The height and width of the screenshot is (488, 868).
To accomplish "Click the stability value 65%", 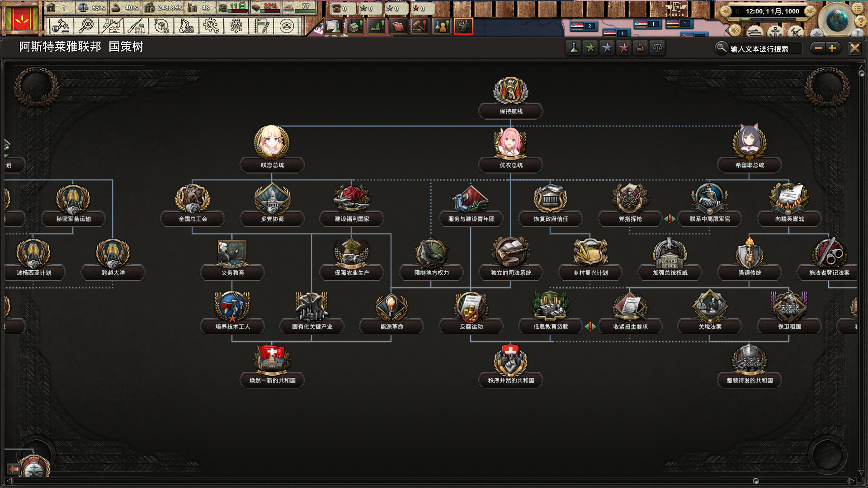I will pos(98,8).
